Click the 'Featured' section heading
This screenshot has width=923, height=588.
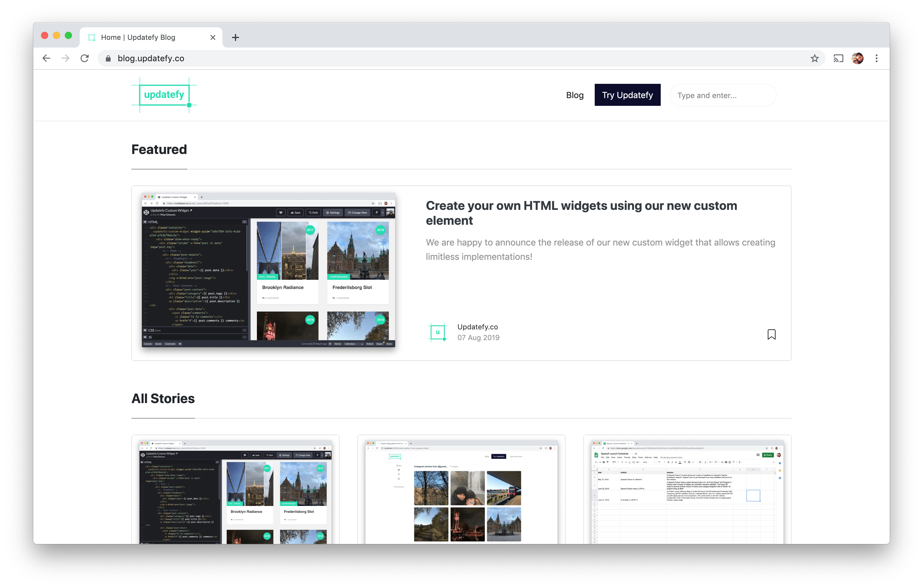click(x=159, y=149)
